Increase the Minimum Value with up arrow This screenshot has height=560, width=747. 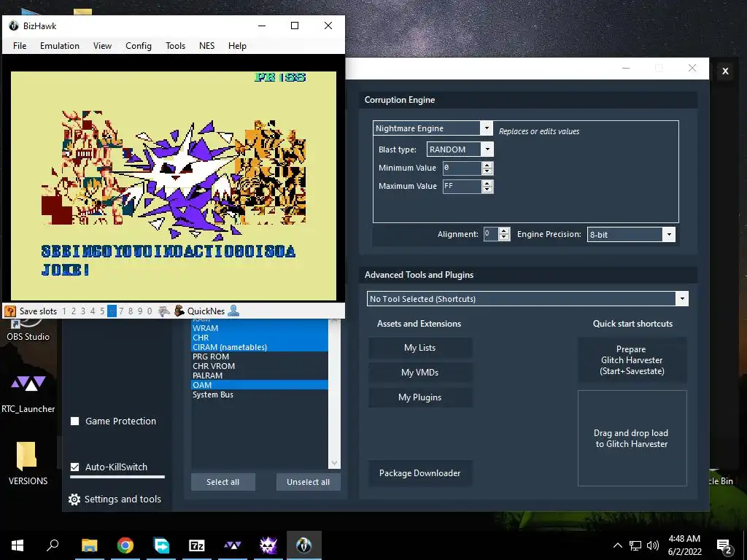[x=487, y=165]
